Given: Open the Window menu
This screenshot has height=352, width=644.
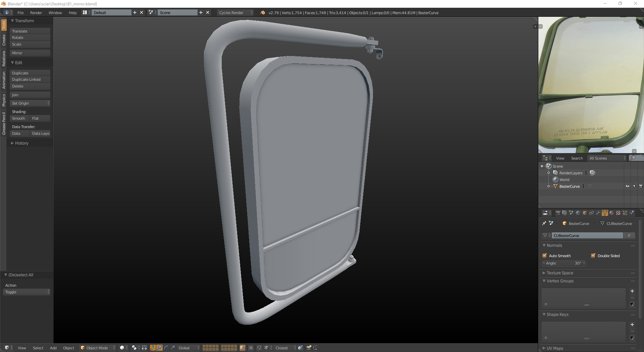Looking at the screenshot, I should [x=55, y=12].
